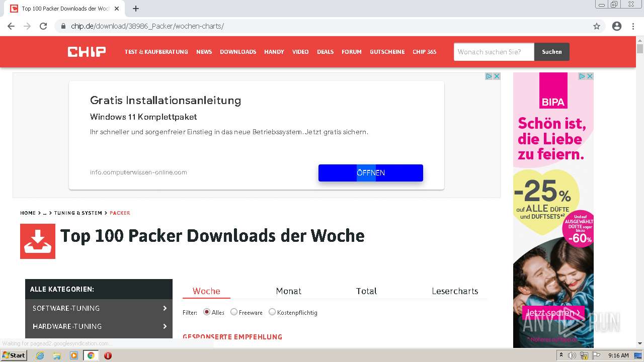Close the Top 100 Packer Downloads tab
This screenshot has width=644, height=362.
tap(117, 9)
